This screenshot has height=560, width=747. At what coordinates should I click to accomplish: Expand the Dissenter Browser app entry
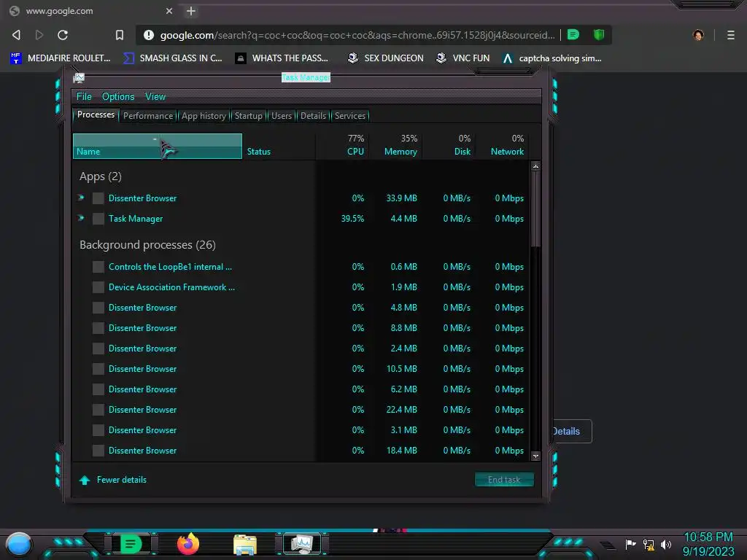coord(81,198)
